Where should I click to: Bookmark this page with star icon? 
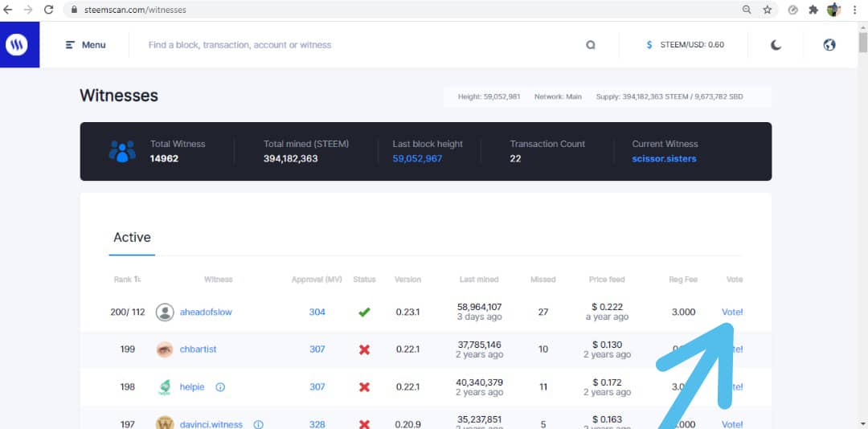click(768, 10)
